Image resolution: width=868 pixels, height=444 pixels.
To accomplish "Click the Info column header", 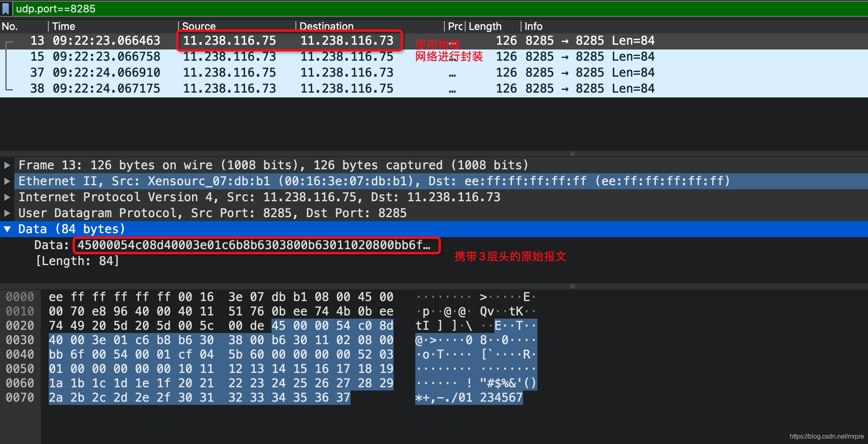I will coord(533,26).
